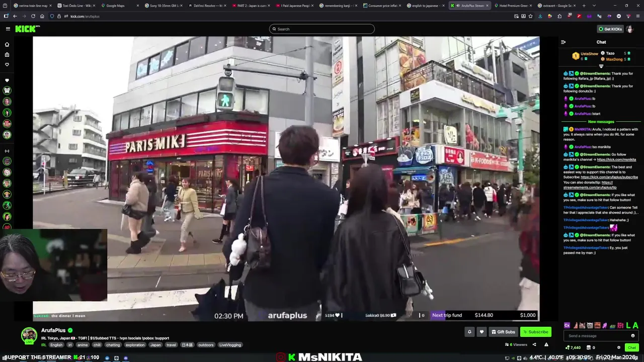The width and height of the screenshot is (644, 362).
Task: Open Following heart icon in the sidebar
Action: pos(7,64)
